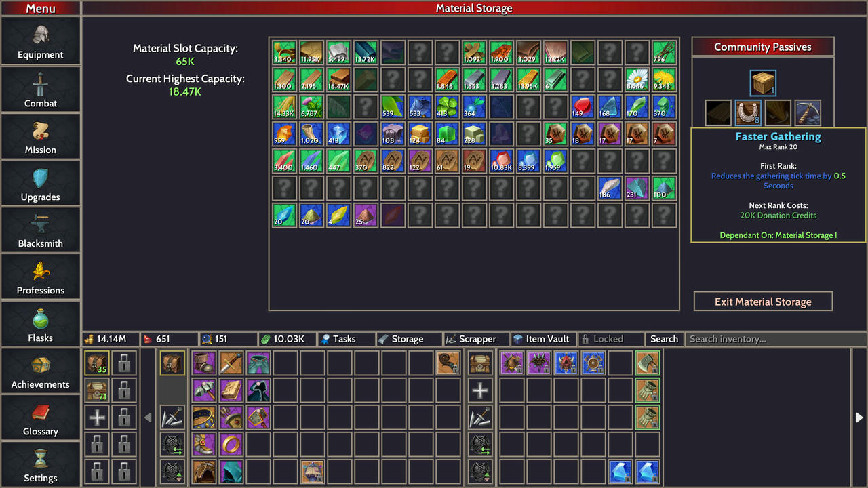This screenshot has width=868, height=488.
Task: Click the treasure chest bag showing 35
Action: tap(98, 364)
